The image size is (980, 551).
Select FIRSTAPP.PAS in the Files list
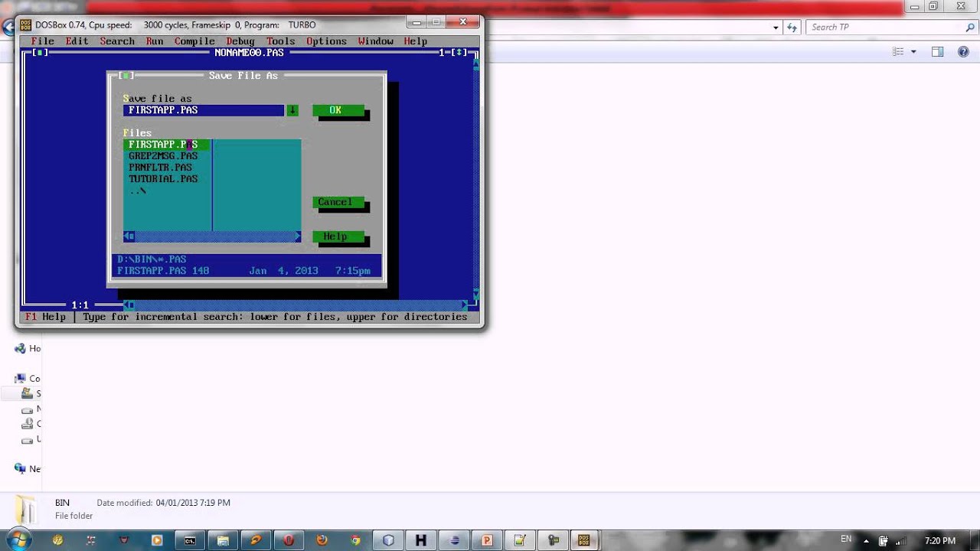(x=166, y=145)
